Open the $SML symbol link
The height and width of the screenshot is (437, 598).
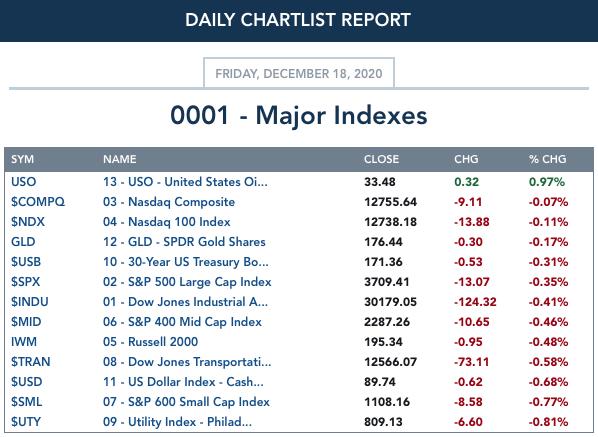click(26, 402)
